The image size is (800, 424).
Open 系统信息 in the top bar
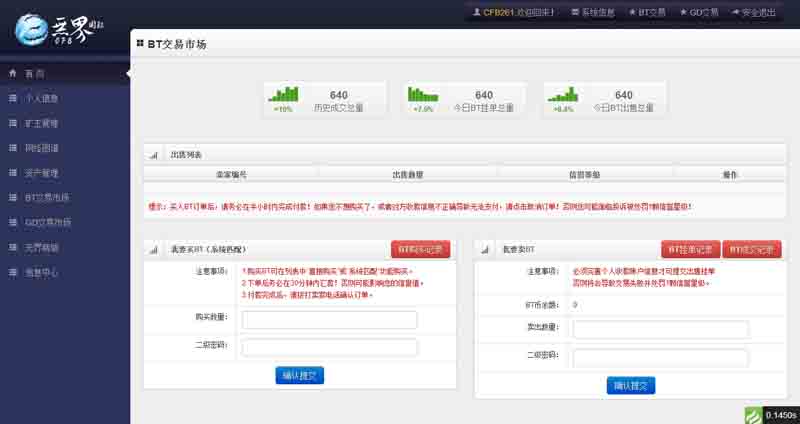coord(598,12)
